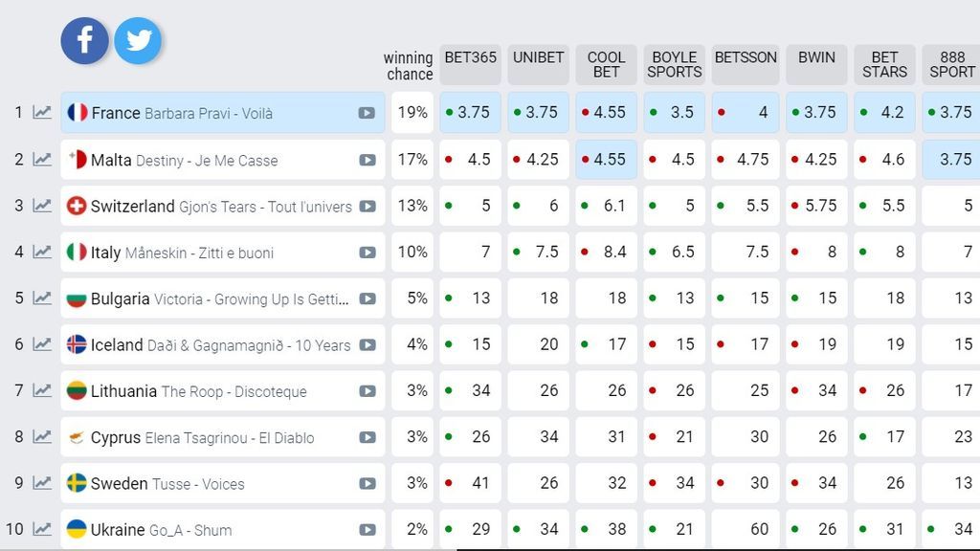Play the video for Malta's Je Me Casse
Viewport: 980px width, 551px height.
tap(367, 160)
